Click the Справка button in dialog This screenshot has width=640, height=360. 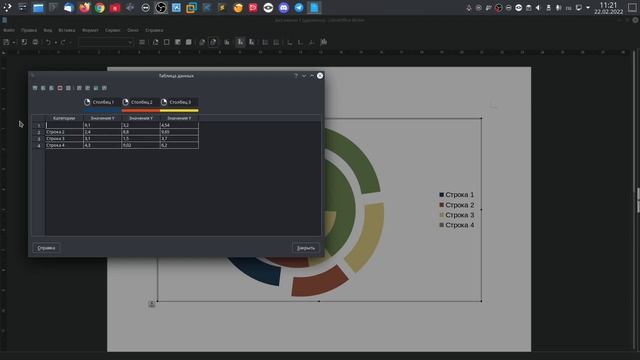pyautogui.click(x=46, y=248)
